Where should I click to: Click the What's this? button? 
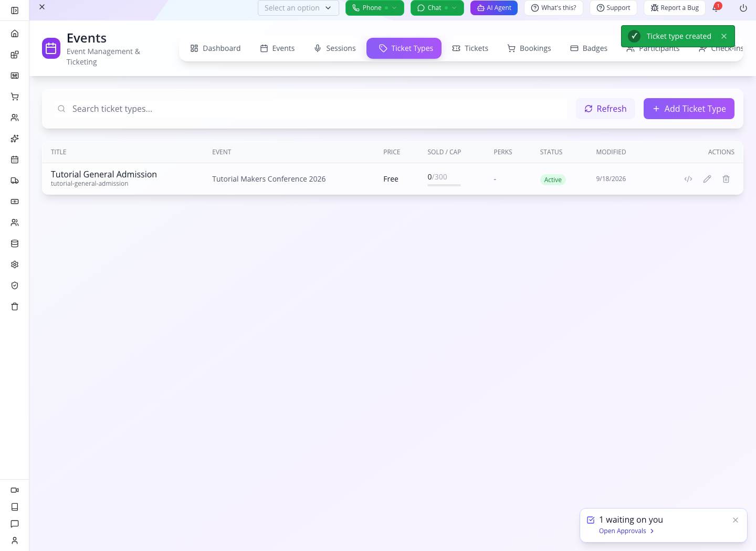point(553,8)
